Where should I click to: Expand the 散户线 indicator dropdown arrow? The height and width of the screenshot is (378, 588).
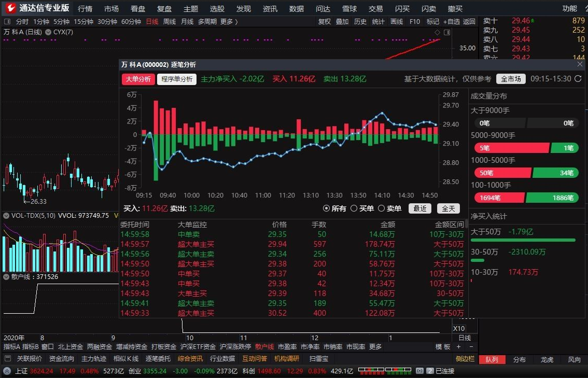[6, 277]
